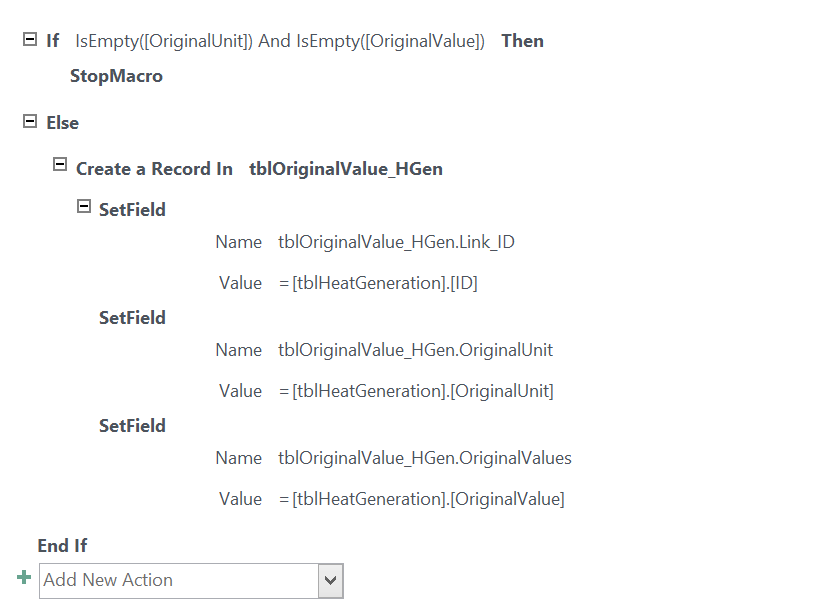Open the Add New Action dropdown arrow
840x616 pixels.
point(331,580)
